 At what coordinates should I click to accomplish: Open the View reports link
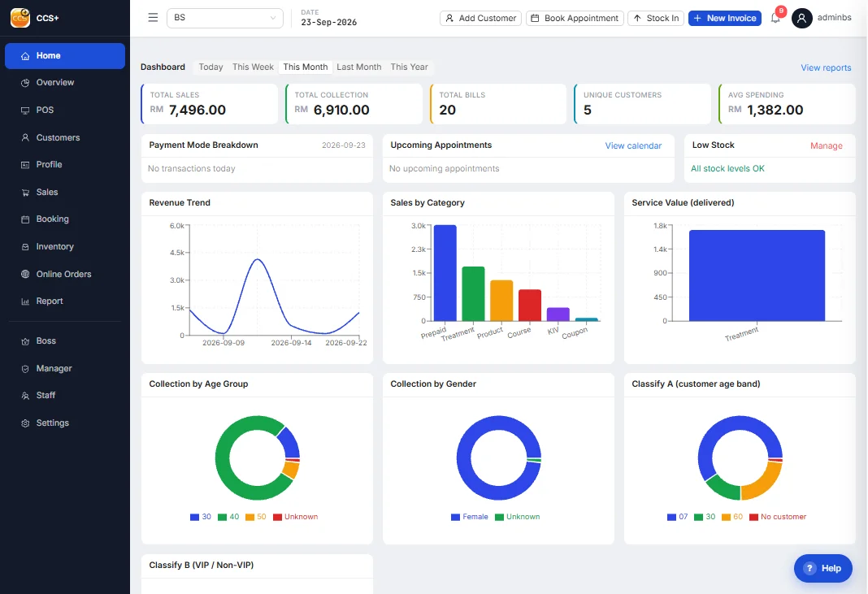826,67
